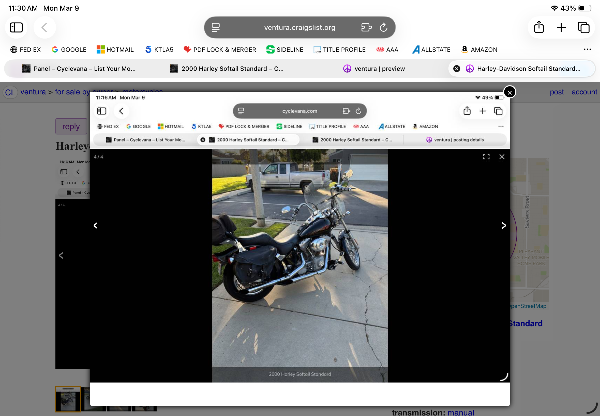
Task: Open a new tab with plus icon
Action: [x=562, y=27]
